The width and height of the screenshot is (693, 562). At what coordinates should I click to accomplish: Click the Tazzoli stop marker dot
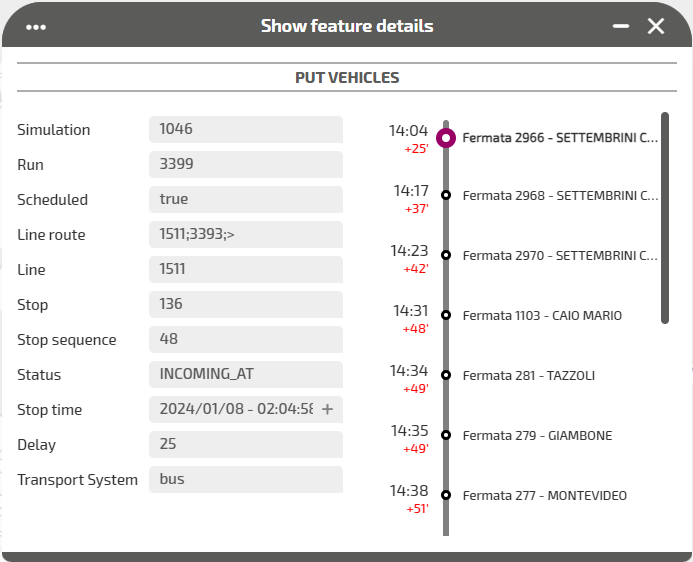446,375
